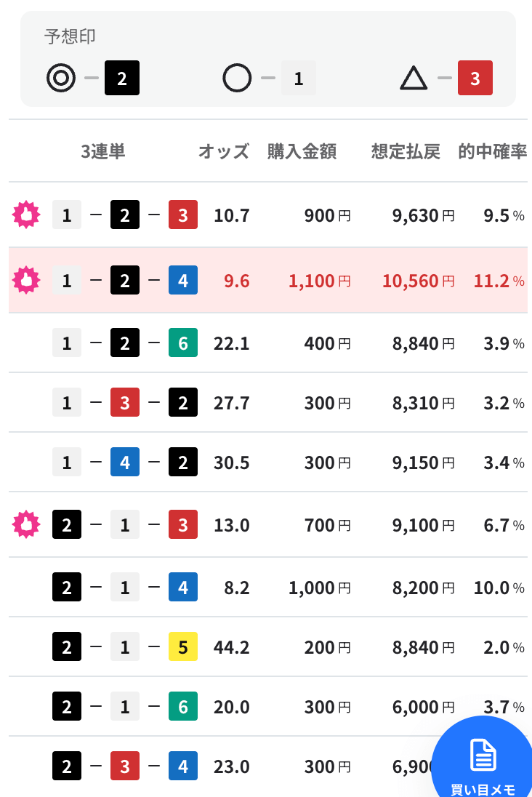
Task: Select the 2-1-5 row with yellow 5 badge
Action: click(x=267, y=647)
